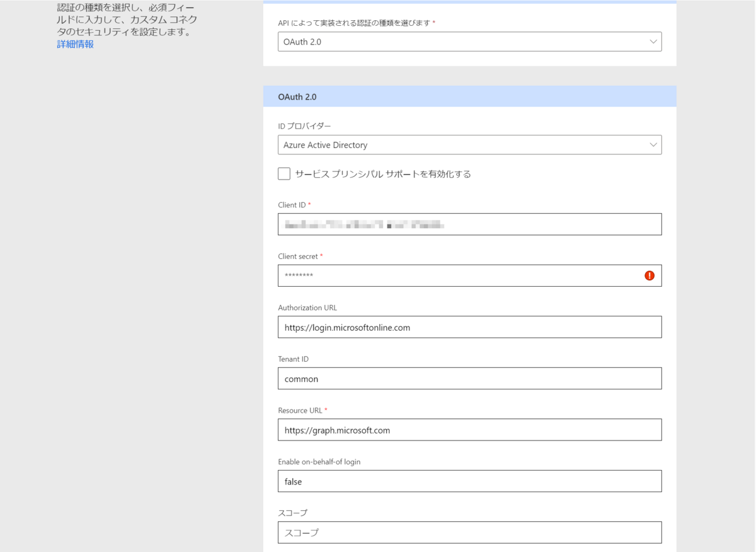The image size is (756, 552).
Task: Open the authentication type dropdown showing OAuth 2.0
Action: coord(470,42)
